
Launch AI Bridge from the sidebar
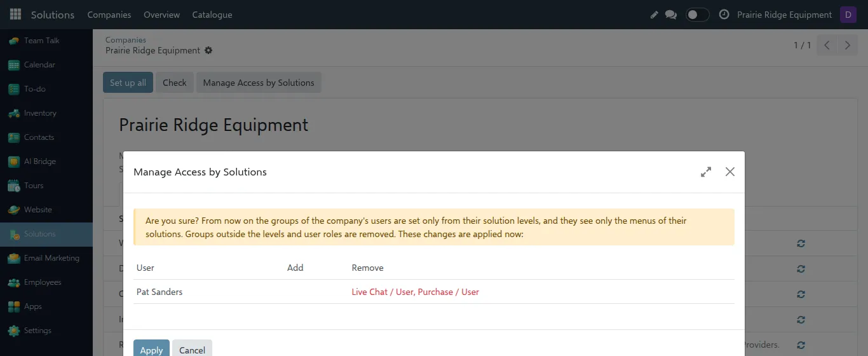click(46, 161)
